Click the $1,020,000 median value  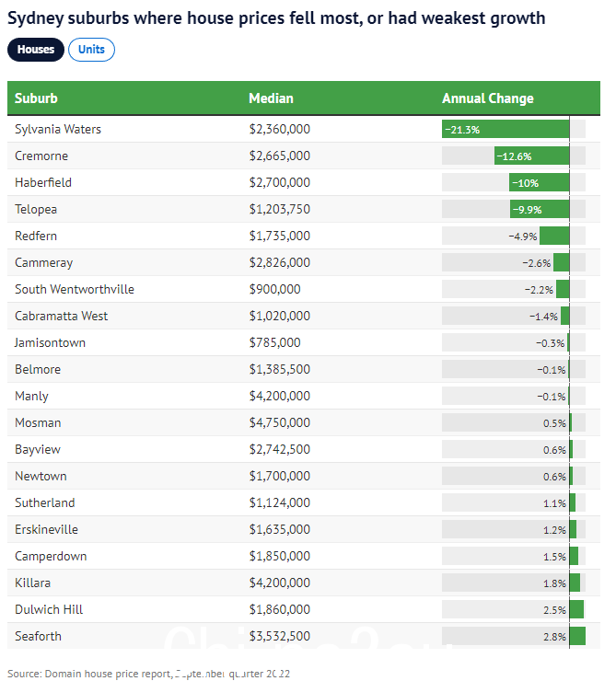point(279,316)
